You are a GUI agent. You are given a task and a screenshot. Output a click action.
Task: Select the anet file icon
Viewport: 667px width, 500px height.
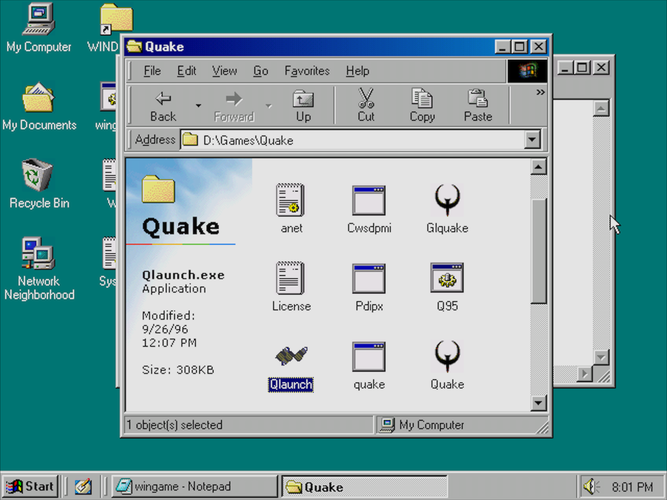tap(291, 201)
